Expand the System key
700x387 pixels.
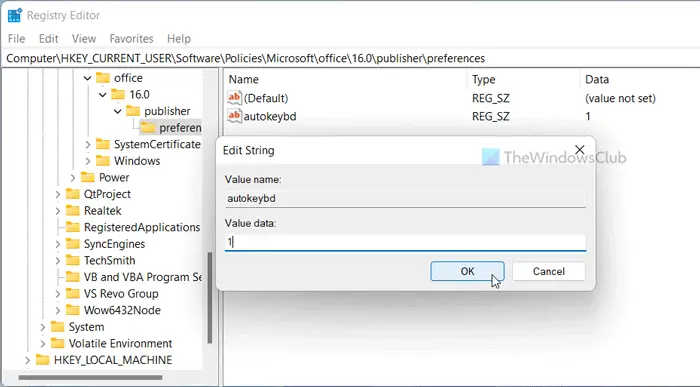point(42,327)
